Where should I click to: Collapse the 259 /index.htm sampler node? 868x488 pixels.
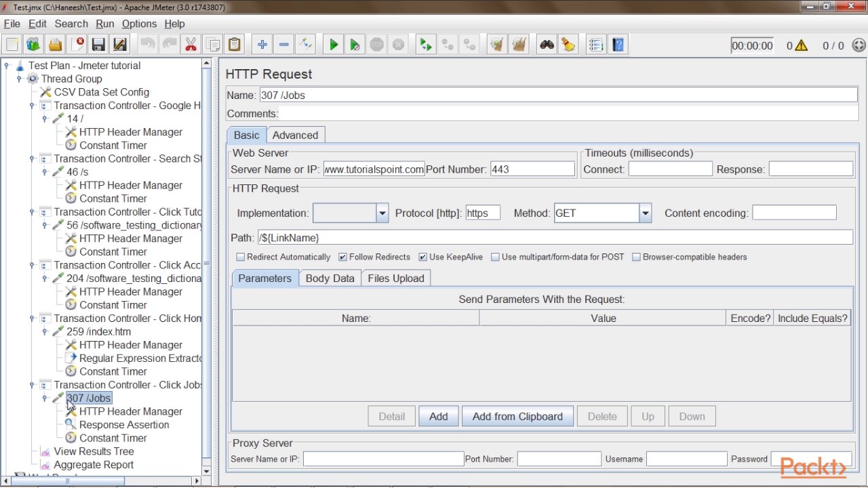pos(45,331)
